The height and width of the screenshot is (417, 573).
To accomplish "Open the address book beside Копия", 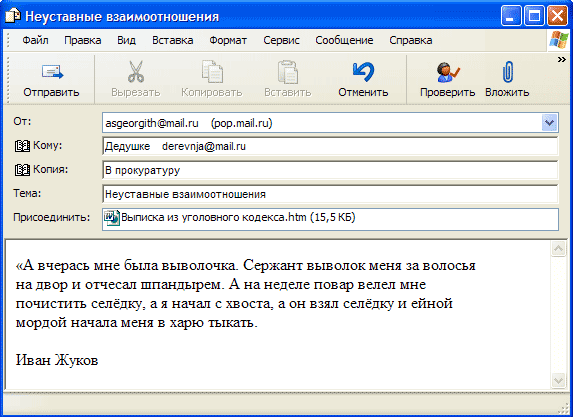I will coord(22,170).
